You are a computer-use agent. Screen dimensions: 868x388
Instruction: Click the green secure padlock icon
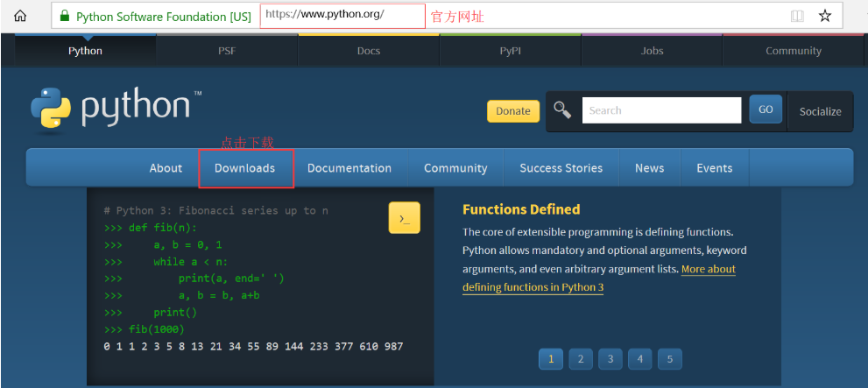(65, 16)
